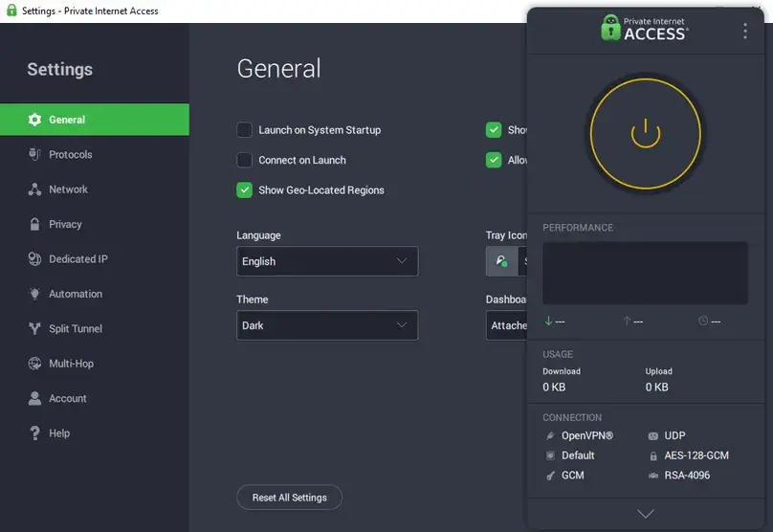Click the Help question mark icon

[34, 432]
